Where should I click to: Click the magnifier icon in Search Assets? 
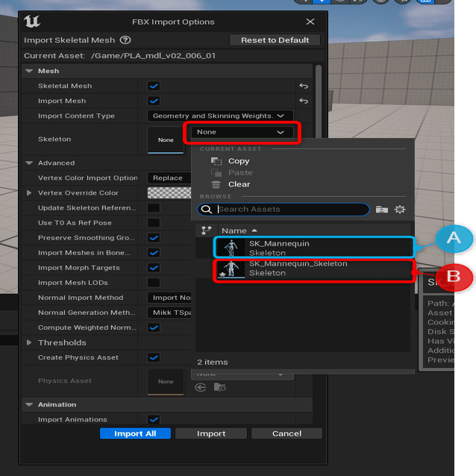tap(207, 209)
